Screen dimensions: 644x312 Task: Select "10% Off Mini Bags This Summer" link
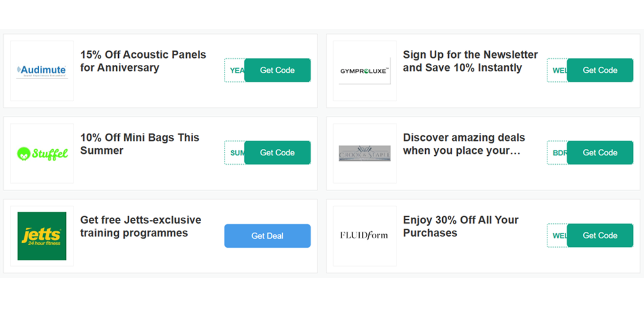140,143
